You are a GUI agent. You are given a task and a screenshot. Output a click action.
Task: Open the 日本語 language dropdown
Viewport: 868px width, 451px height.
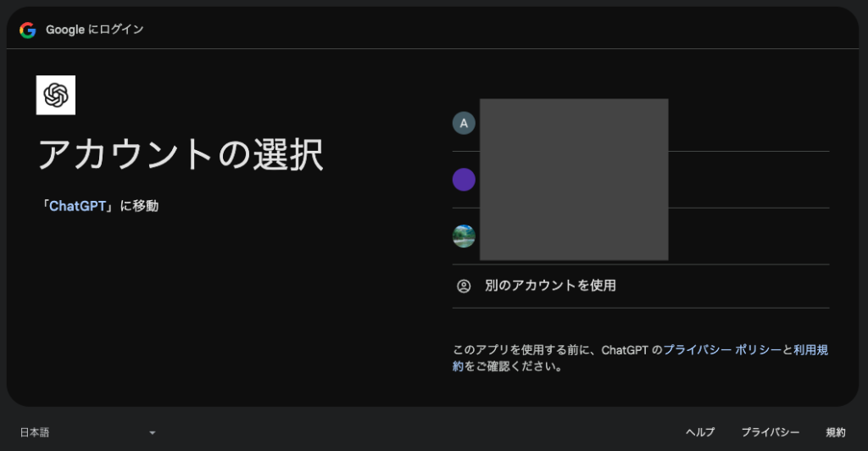click(87, 432)
